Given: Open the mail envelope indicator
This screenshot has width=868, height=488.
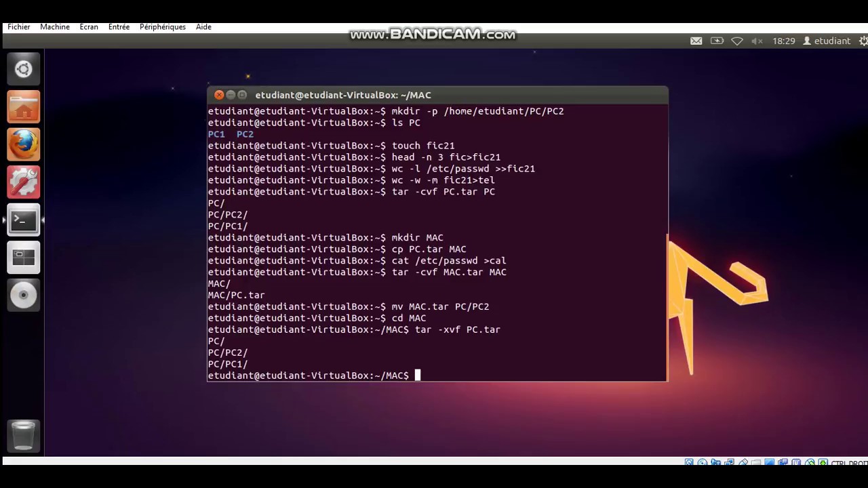Looking at the screenshot, I should [696, 41].
